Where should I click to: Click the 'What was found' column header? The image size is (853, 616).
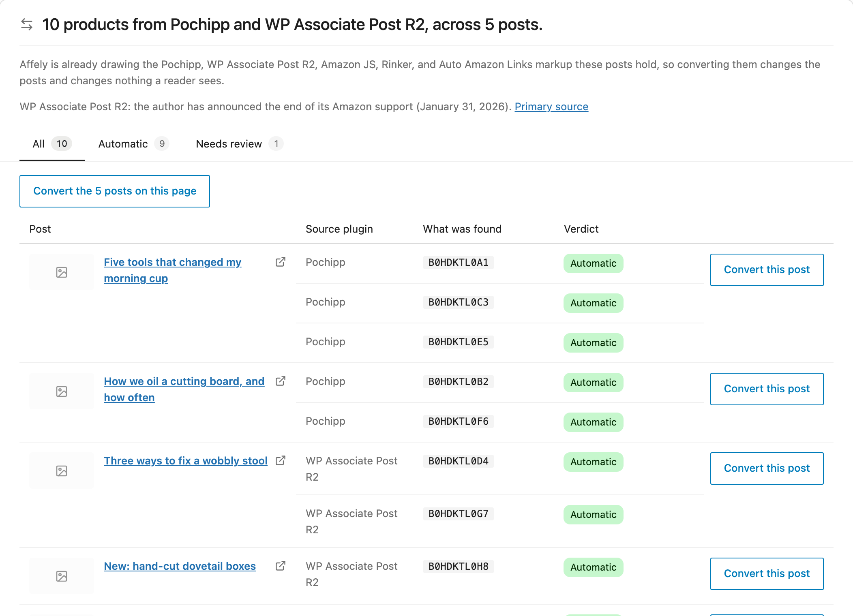[x=462, y=229]
